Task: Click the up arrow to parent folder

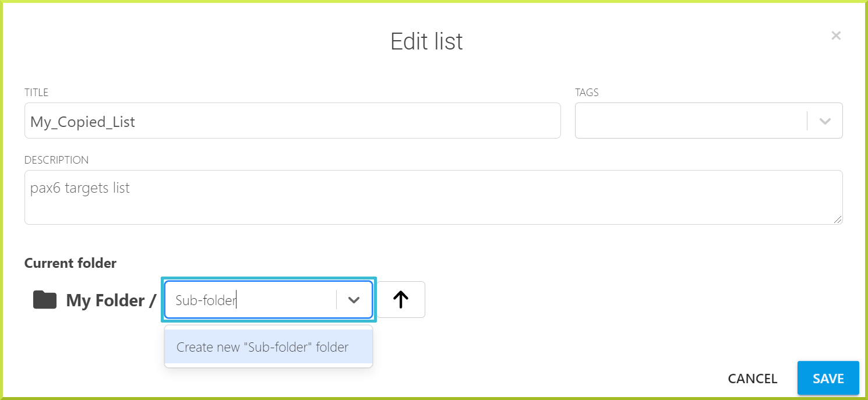Action: [401, 299]
